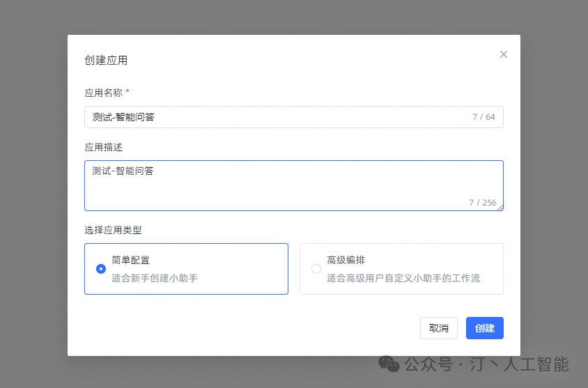Click the 选择应用类型 section label
The width and height of the screenshot is (588, 388).
click(113, 230)
